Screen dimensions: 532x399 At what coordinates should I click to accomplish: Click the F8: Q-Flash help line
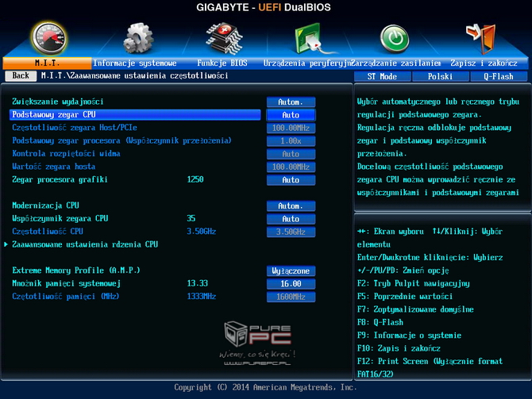[x=380, y=322]
